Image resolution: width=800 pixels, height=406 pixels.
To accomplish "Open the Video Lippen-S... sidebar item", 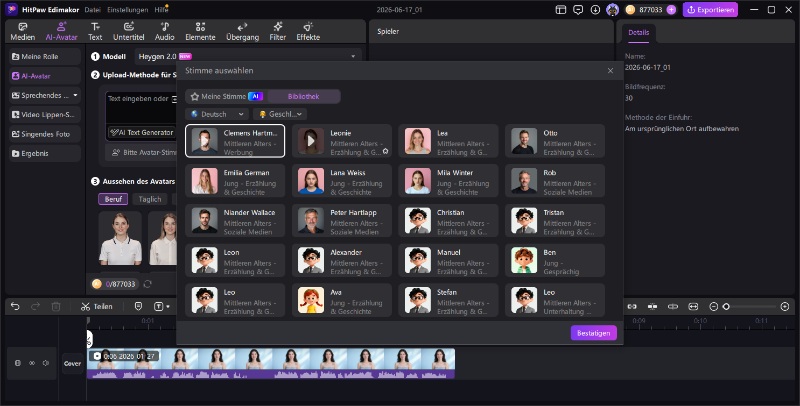I will pyautogui.click(x=45, y=115).
